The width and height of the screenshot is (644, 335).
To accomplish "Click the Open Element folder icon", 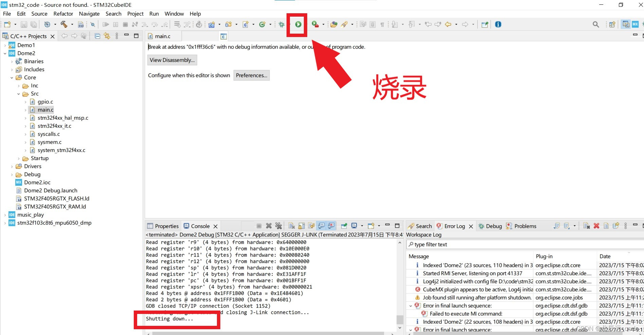I will (334, 24).
